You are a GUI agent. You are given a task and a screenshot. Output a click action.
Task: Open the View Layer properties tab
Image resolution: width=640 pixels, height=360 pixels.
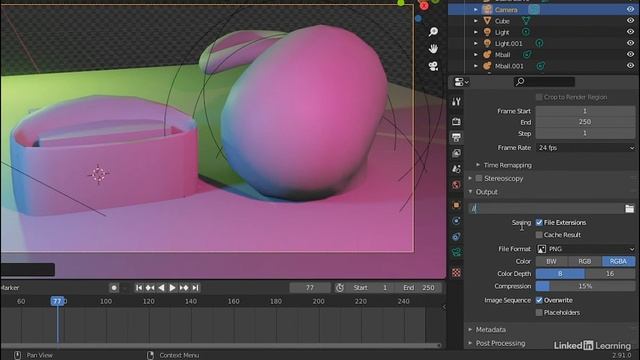tap(456, 153)
